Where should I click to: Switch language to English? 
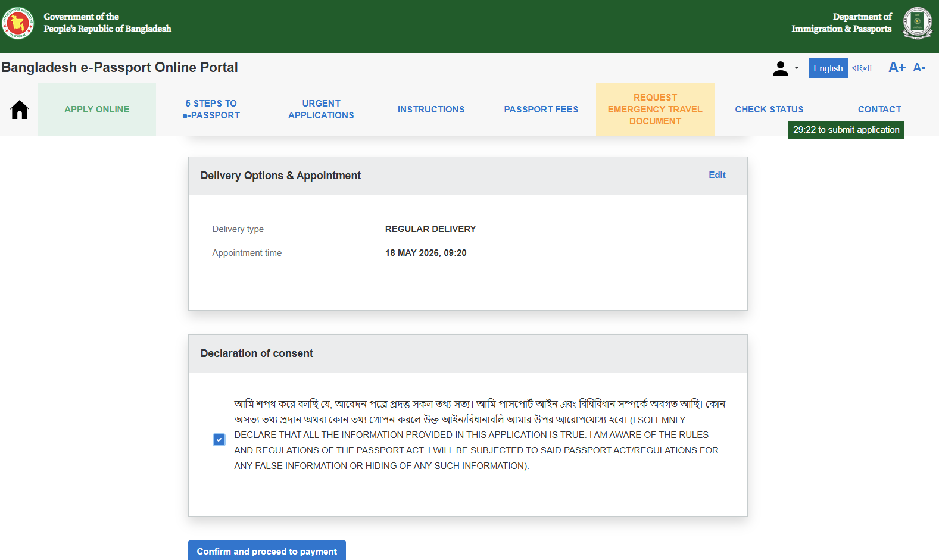[x=828, y=68]
